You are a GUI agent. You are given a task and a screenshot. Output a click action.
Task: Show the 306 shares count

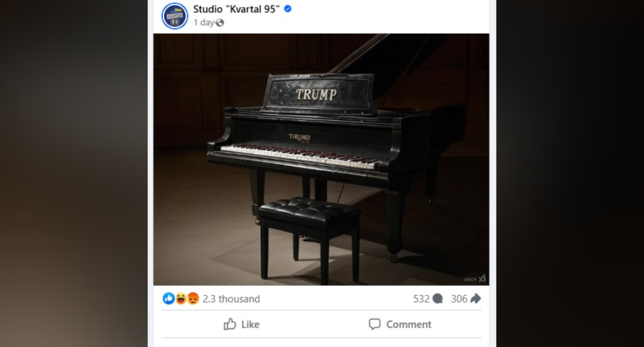click(x=459, y=299)
